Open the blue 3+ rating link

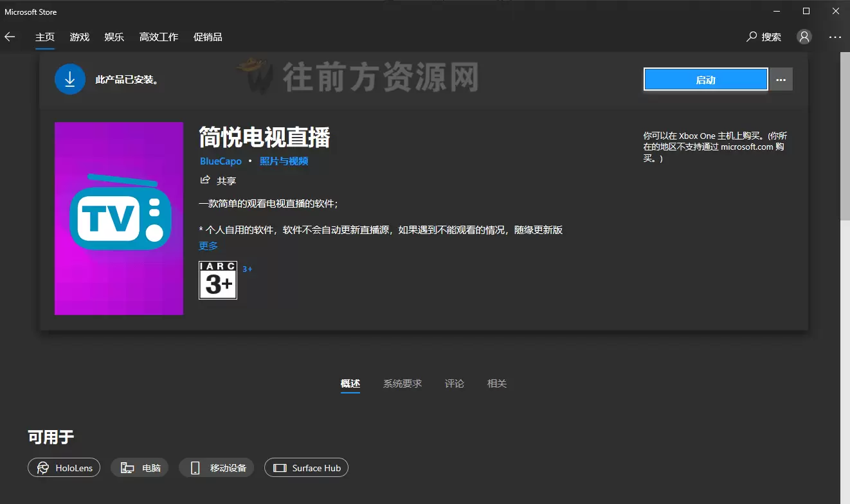pos(247,269)
